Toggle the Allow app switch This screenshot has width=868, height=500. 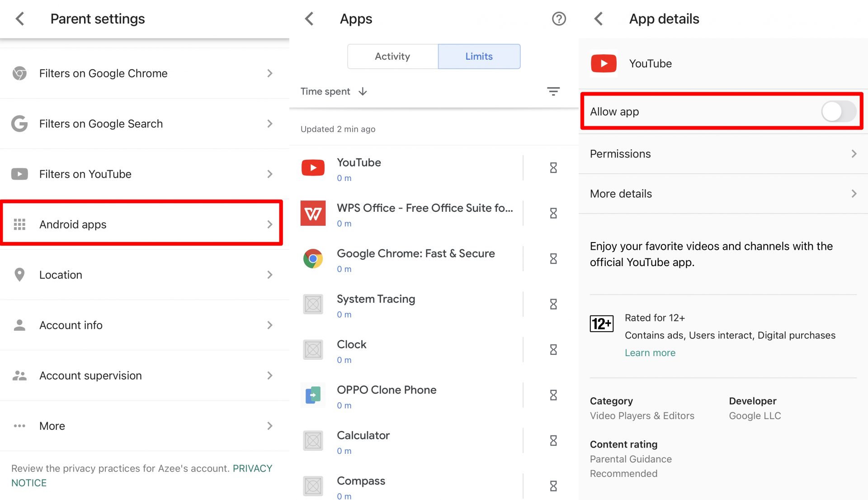(x=838, y=111)
